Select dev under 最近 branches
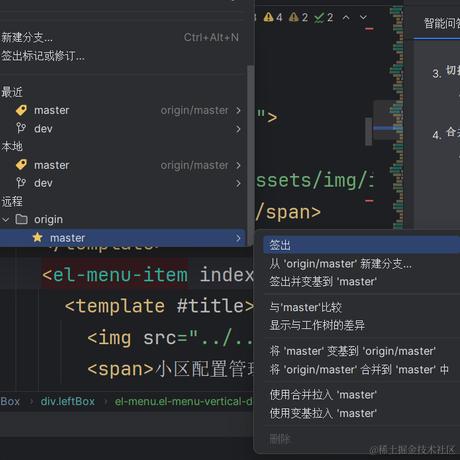 point(123,128)
